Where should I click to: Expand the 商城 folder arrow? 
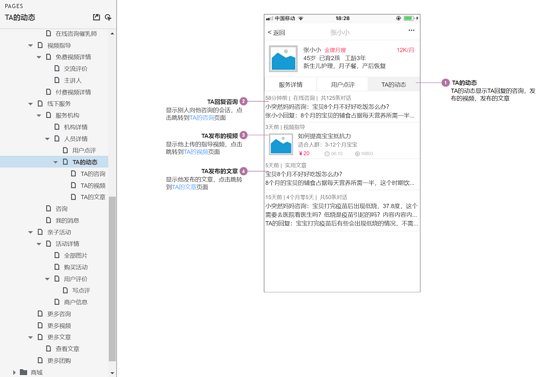click(x=14, y=372)
